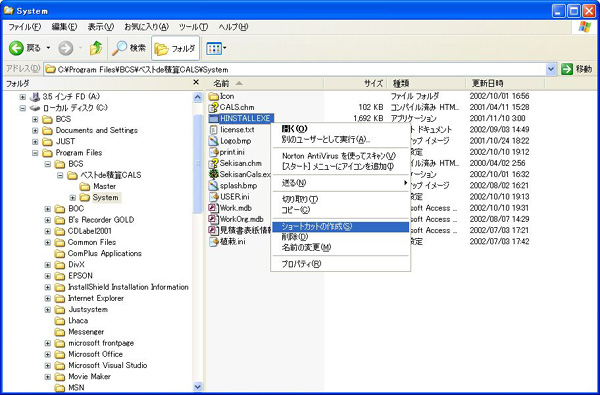The width and height of the screenshot is (600, 395).
Task: Select the Icon folder icon
Action: point(214,96)
